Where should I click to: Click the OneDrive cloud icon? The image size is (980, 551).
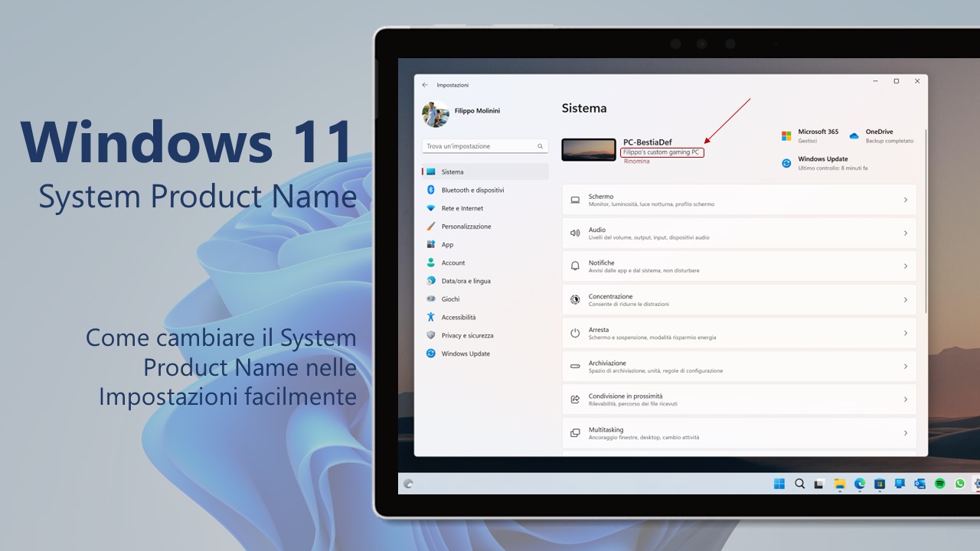(x=854, y=136)
